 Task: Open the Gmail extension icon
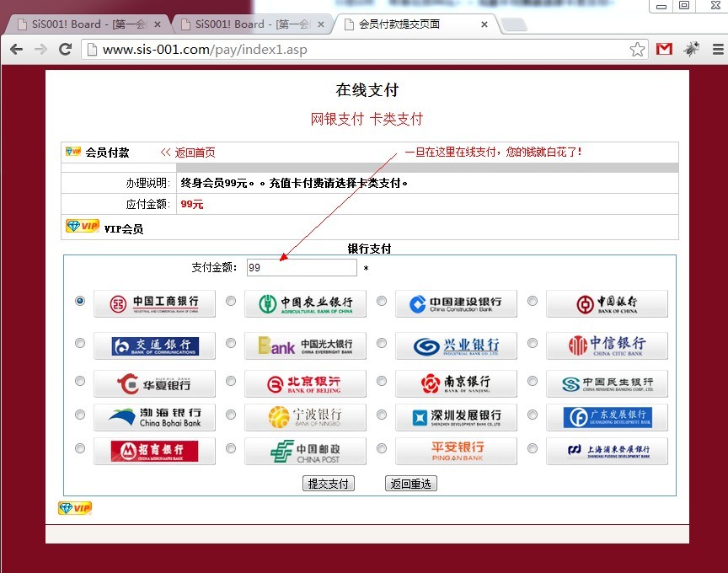[x=664, y=49]
